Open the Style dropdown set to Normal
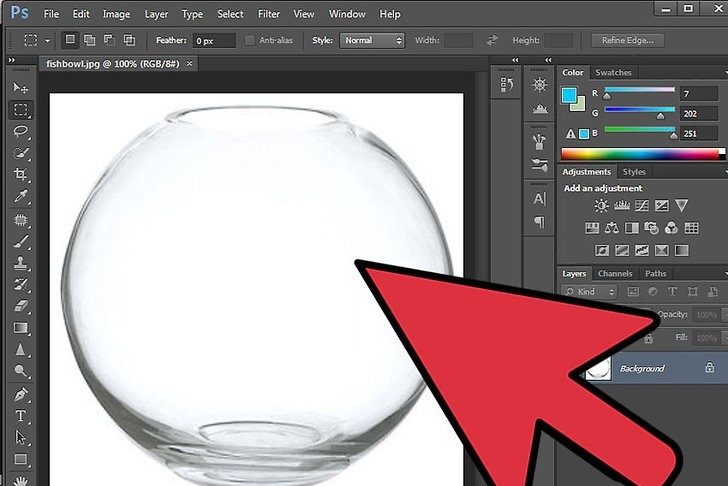This screenshot has height=486, width=728. [x=371, y=41]
